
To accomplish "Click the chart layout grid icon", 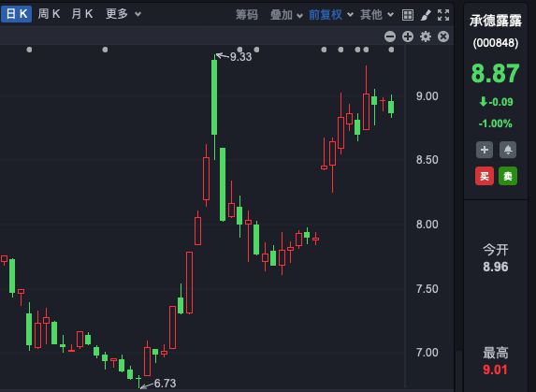I will [408, 15].
